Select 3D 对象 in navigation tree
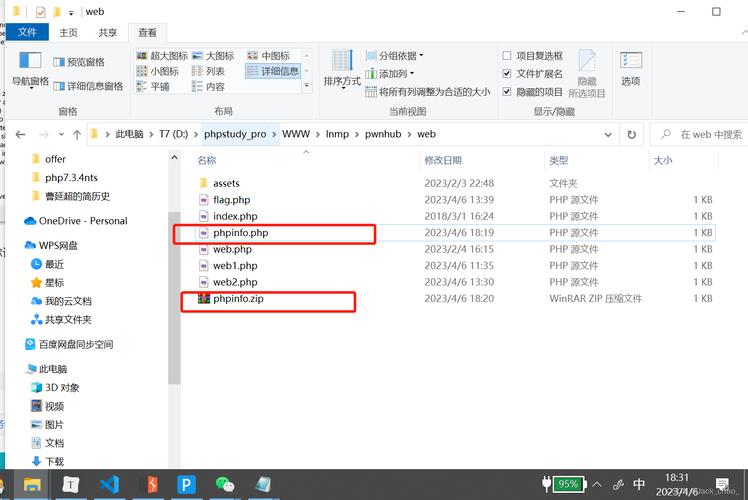The height and width of the screenshot is (500, 748). (x=55, y=387)
